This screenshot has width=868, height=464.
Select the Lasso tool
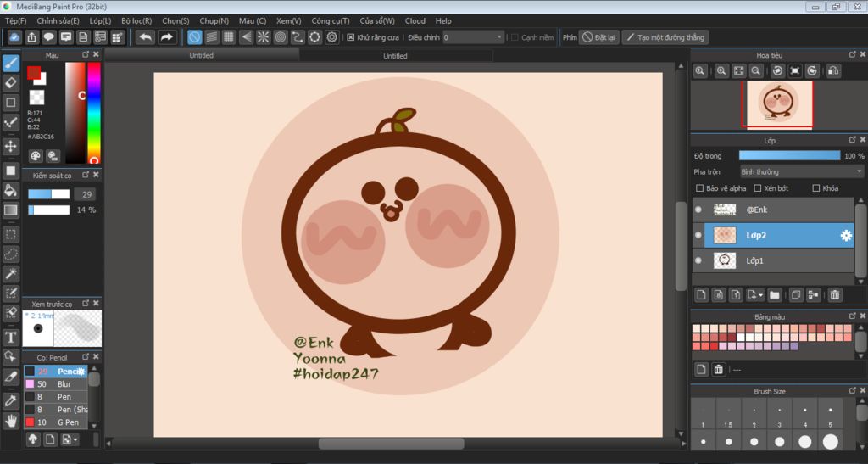[10, 254]
